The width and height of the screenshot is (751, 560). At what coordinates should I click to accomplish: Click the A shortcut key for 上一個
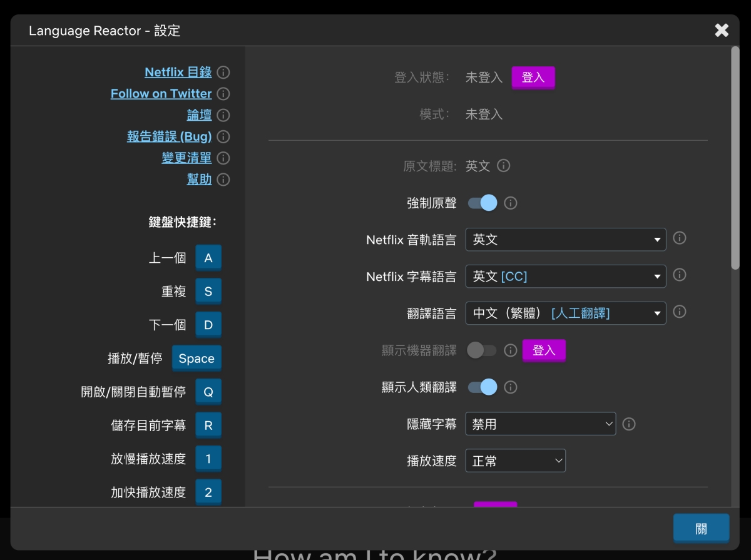coord(208,258)
